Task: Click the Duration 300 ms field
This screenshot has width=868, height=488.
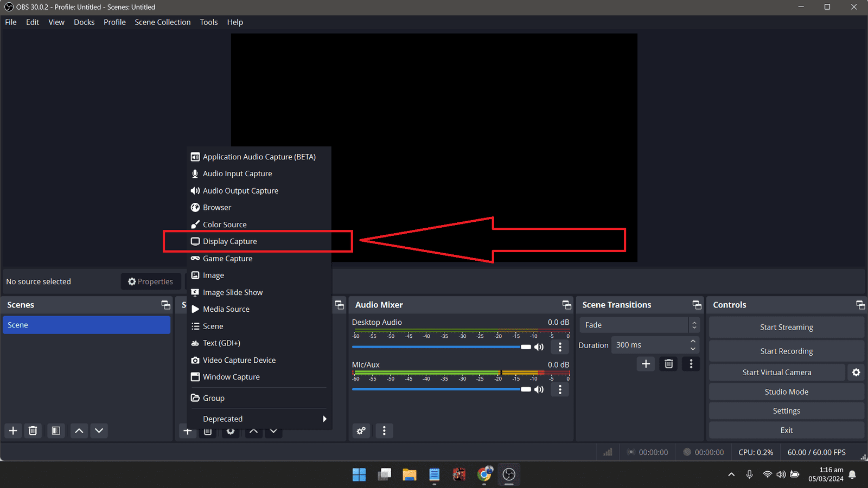Action: 650,345
